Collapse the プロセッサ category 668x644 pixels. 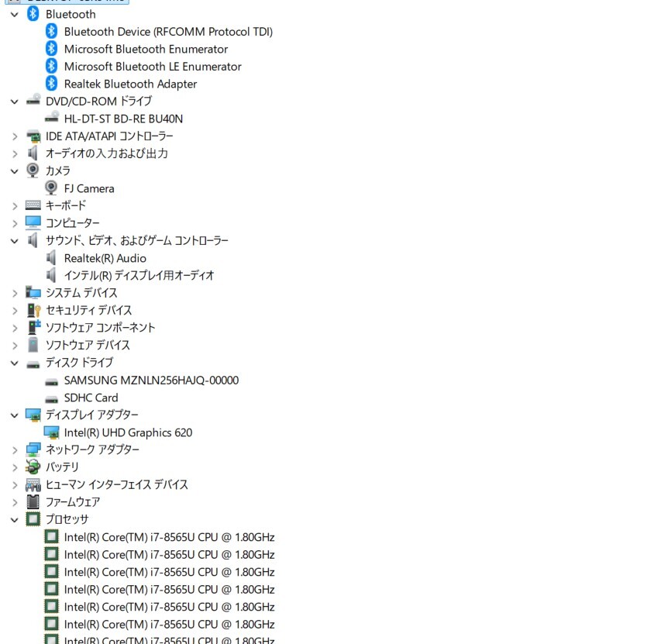click(x=15, y=520)
